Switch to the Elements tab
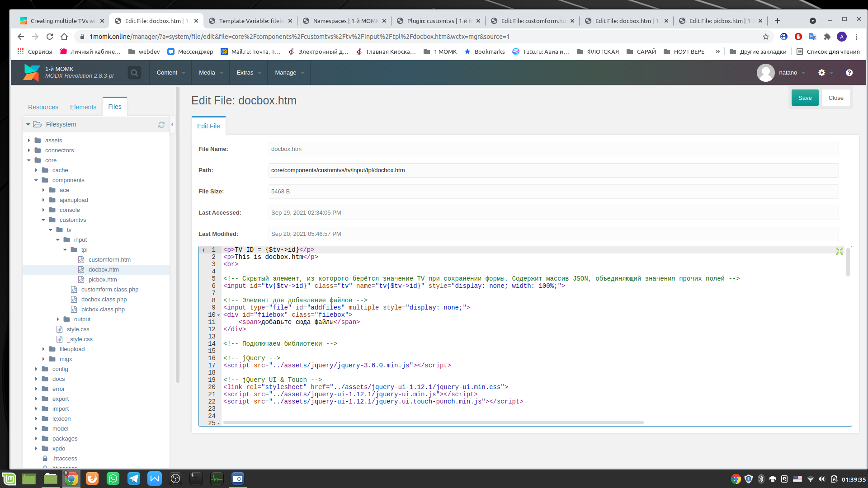 coord(83,107)
